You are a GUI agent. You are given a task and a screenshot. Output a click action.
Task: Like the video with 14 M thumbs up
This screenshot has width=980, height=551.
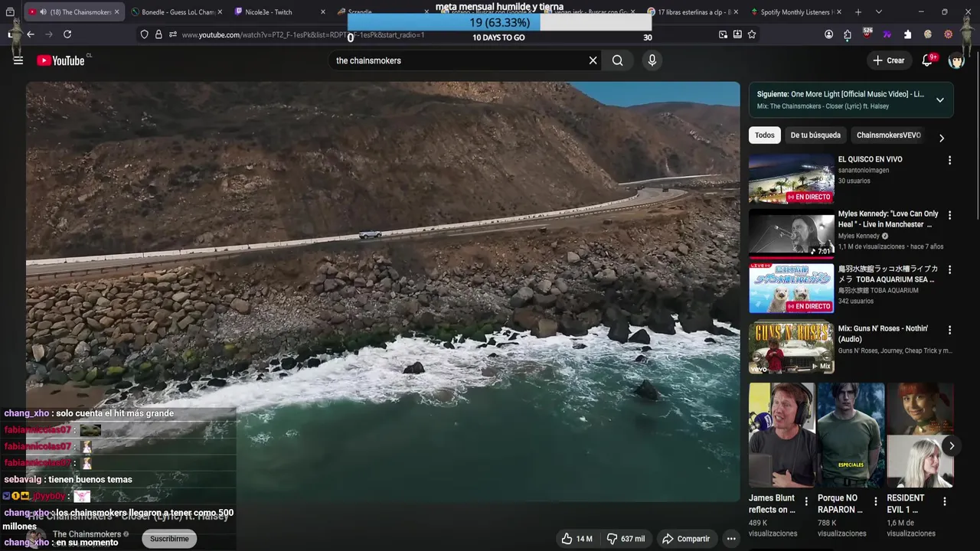click(578, 539)
